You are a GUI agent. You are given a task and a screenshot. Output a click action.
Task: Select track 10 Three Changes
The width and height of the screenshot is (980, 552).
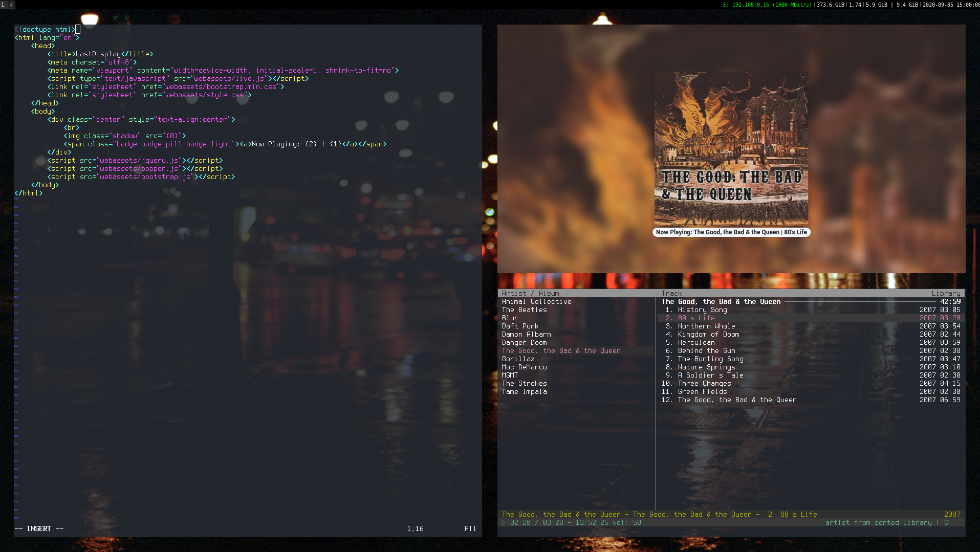tap(811, 384)
